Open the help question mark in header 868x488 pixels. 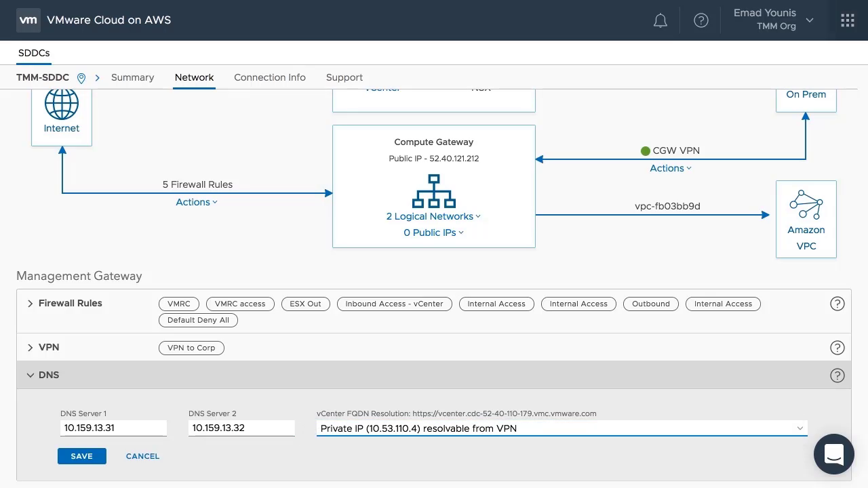[x=701, y=20]
